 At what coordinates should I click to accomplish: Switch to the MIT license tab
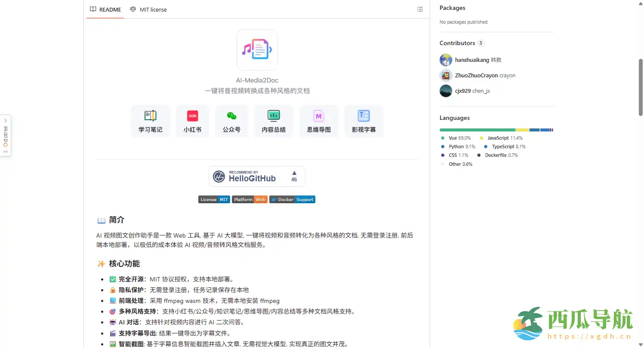(x=148, y=9)
